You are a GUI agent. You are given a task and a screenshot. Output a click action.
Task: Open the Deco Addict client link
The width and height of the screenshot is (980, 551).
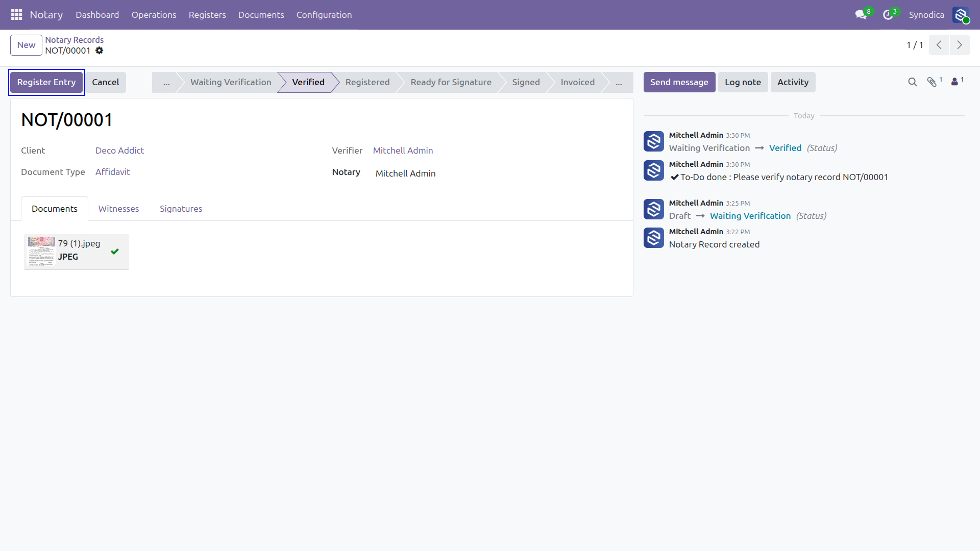[x=120, y=151]
